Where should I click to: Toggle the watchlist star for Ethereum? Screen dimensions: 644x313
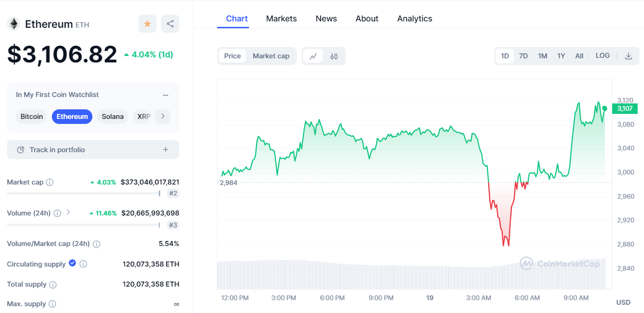147,24
